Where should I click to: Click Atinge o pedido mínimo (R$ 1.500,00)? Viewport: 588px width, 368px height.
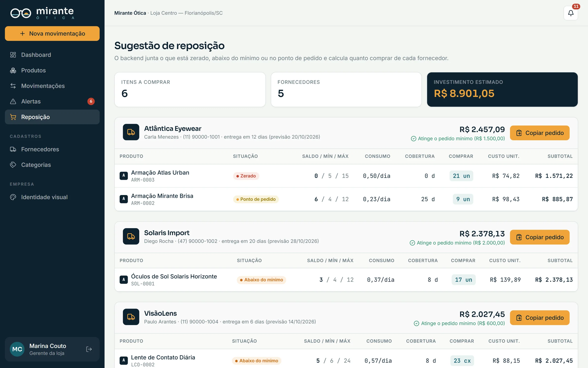[458, 139]
